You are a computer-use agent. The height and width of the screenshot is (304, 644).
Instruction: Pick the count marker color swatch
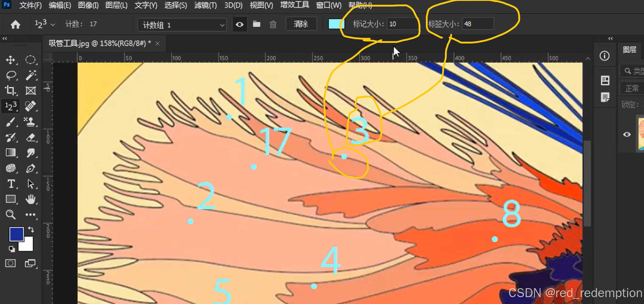336,24
